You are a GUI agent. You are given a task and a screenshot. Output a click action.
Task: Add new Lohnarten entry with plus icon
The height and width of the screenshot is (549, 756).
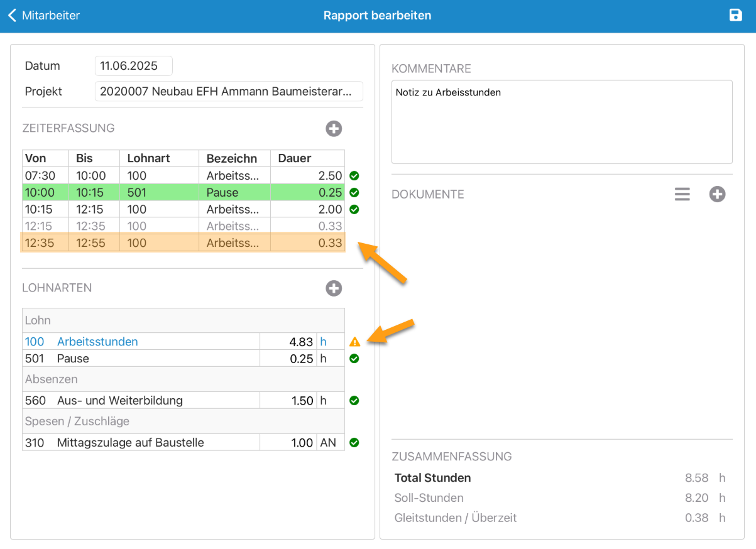334,288
